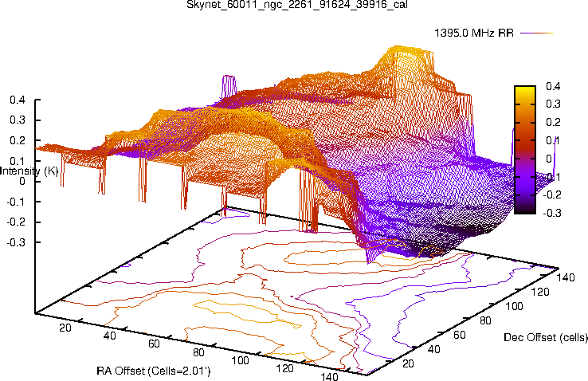This screenshot has height=381, width=588.
Task: Click the -0.2 label on the color bar
Action: 552,194
